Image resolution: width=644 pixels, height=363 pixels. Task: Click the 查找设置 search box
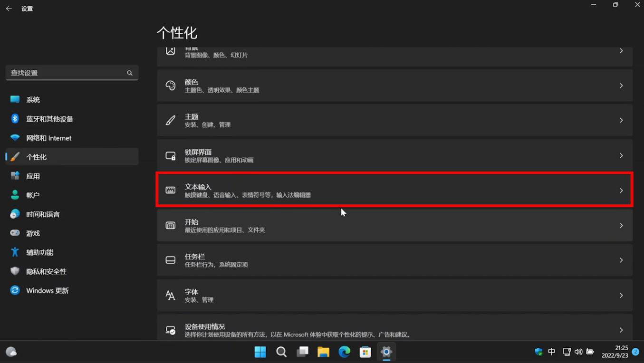coord(72,73)
